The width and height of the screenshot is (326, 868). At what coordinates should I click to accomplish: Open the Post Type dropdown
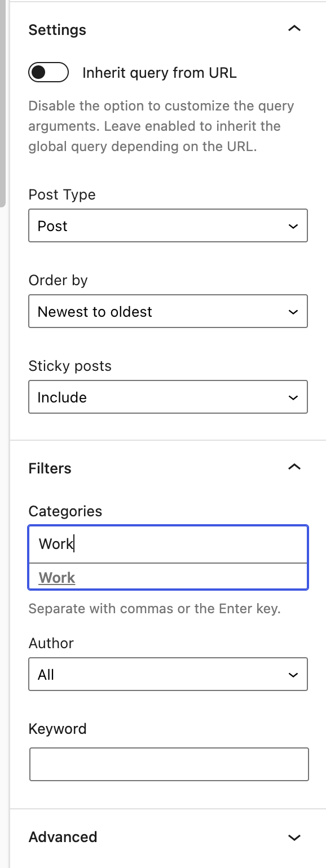168,225
